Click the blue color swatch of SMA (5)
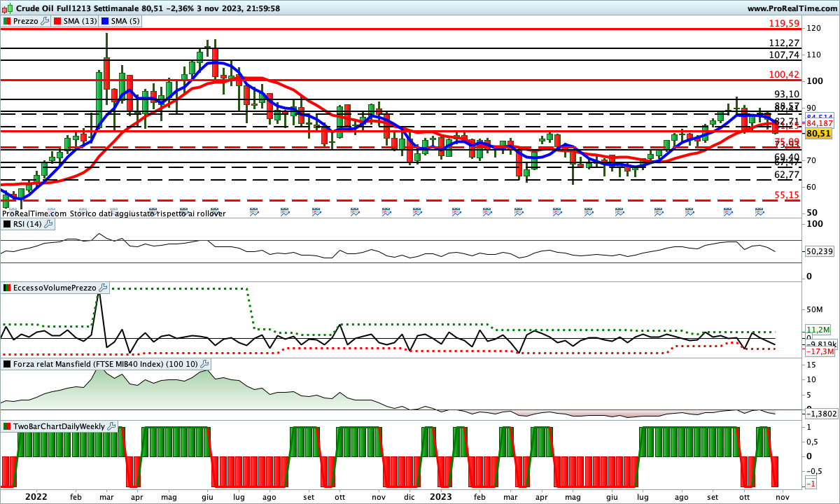840x504 pixels. point(105,22)
